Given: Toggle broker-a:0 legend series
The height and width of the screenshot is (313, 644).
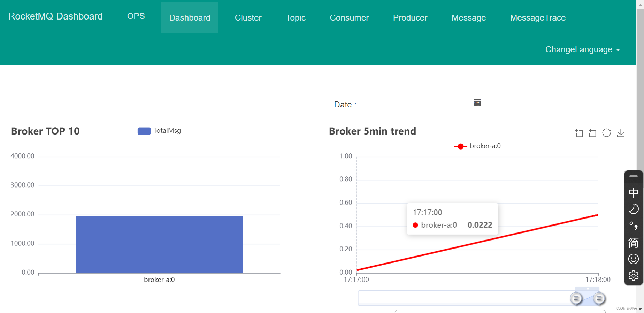Looking at the screenshot, I should 477,146.
